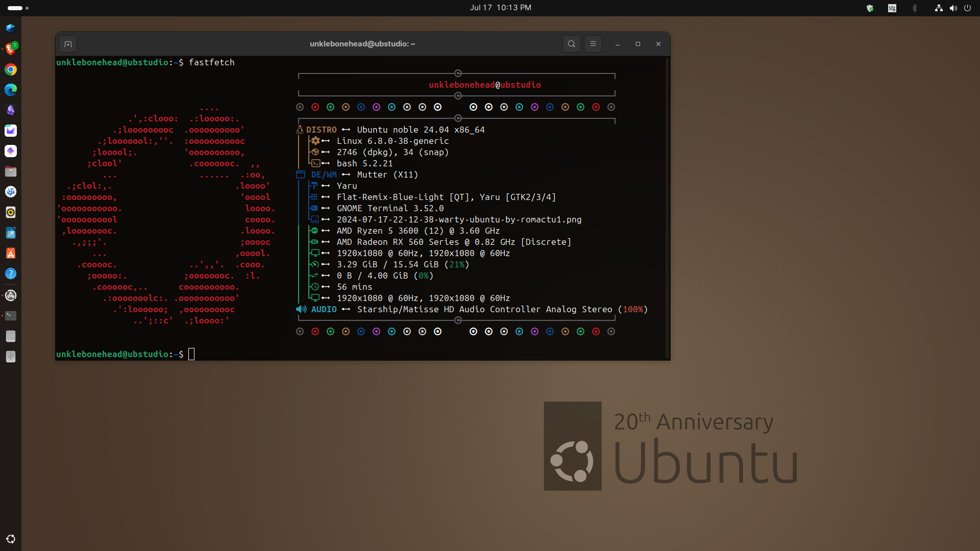Click the terminal prompt to type a command

(191, 354)
